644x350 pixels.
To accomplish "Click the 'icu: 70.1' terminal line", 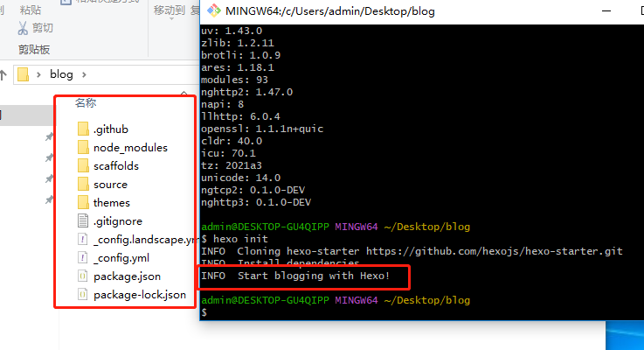I will pyautogui.click(x=228, y=153).
